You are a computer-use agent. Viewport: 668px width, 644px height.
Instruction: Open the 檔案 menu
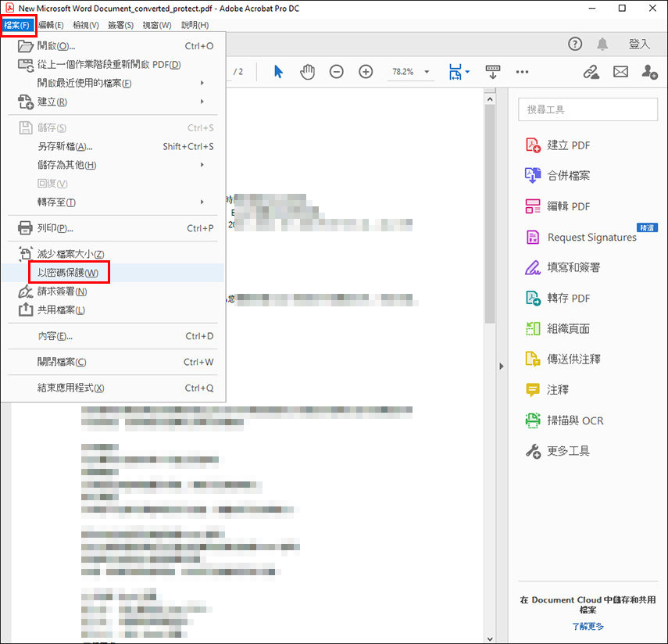pos(16,25)
